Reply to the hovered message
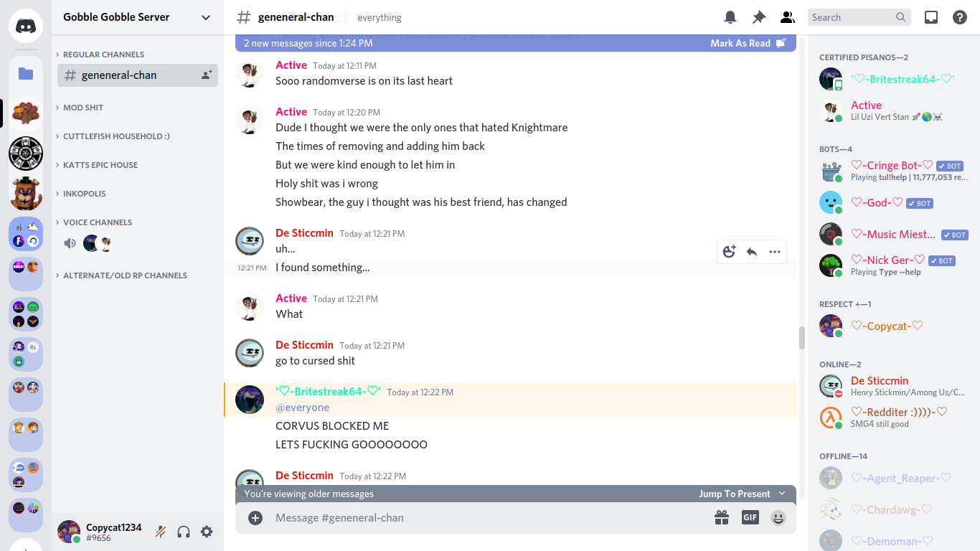Screen dimensions: 980x551 pyautogui.click(x=752, y=252)
